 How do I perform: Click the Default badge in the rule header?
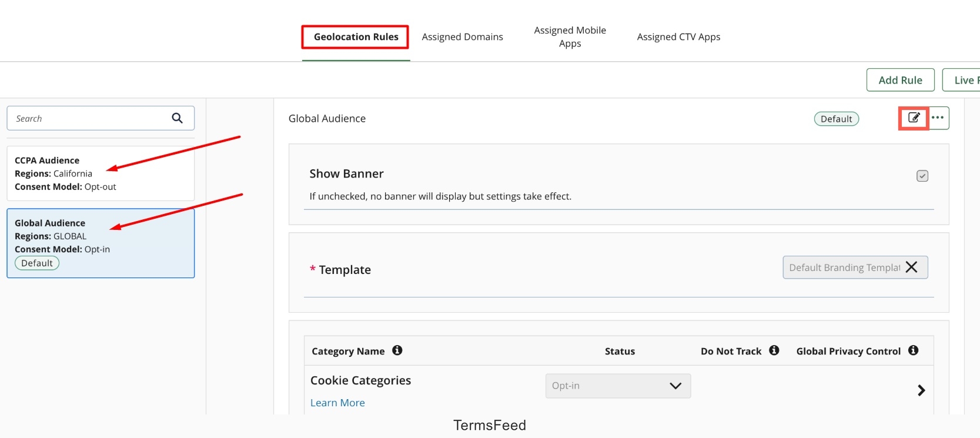tap(836, 119)
